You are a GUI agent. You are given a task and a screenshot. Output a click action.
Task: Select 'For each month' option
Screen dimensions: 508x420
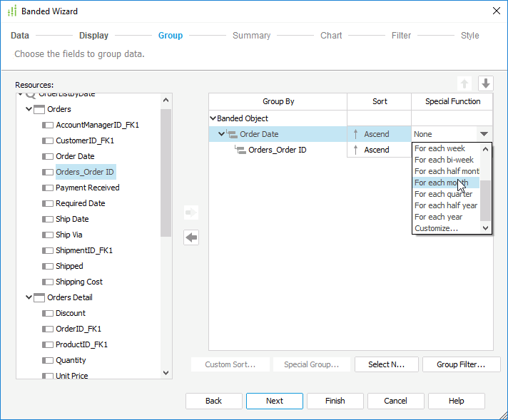click(441, 183)
